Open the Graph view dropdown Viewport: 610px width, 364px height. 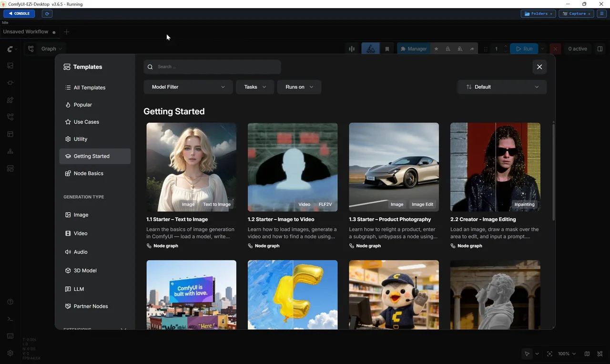(x=51, y=49)
